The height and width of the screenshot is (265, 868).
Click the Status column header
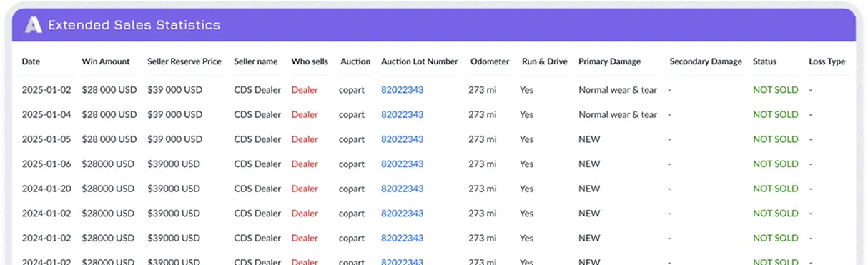pos(764,61)
